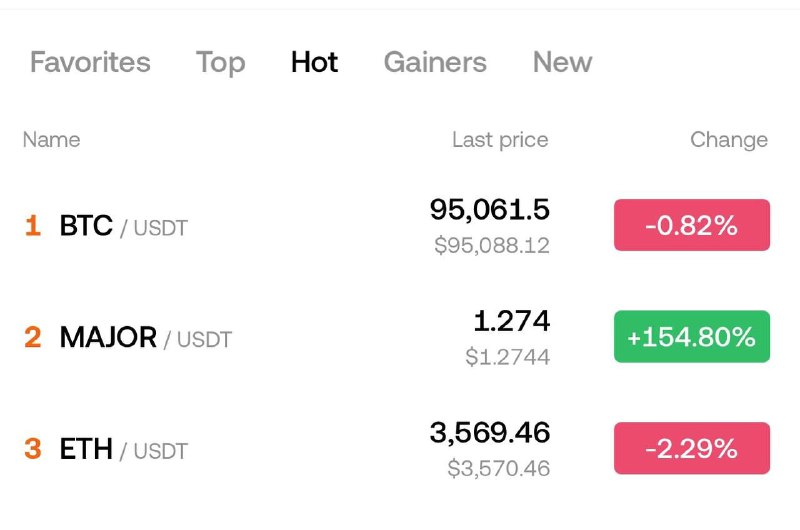The image size is (800, 530).
Task: Switch to the Gainers tab
Action: coord(435,62)
